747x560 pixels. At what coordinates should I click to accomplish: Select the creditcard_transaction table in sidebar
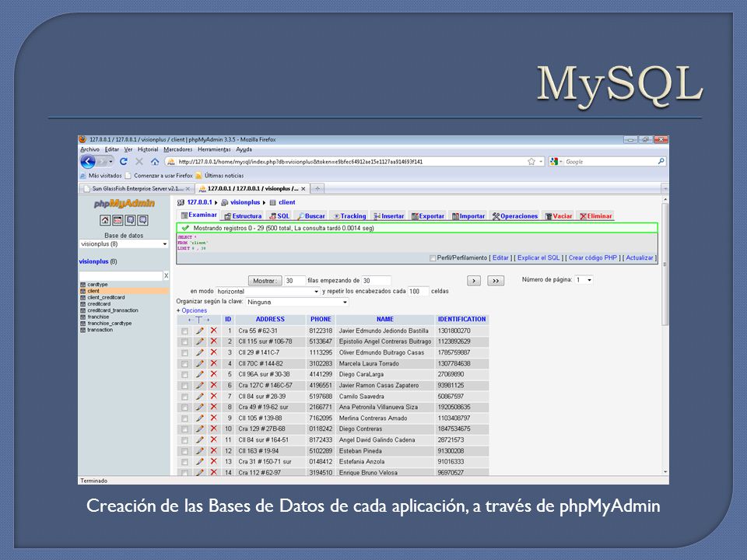[x=112, y=310]
